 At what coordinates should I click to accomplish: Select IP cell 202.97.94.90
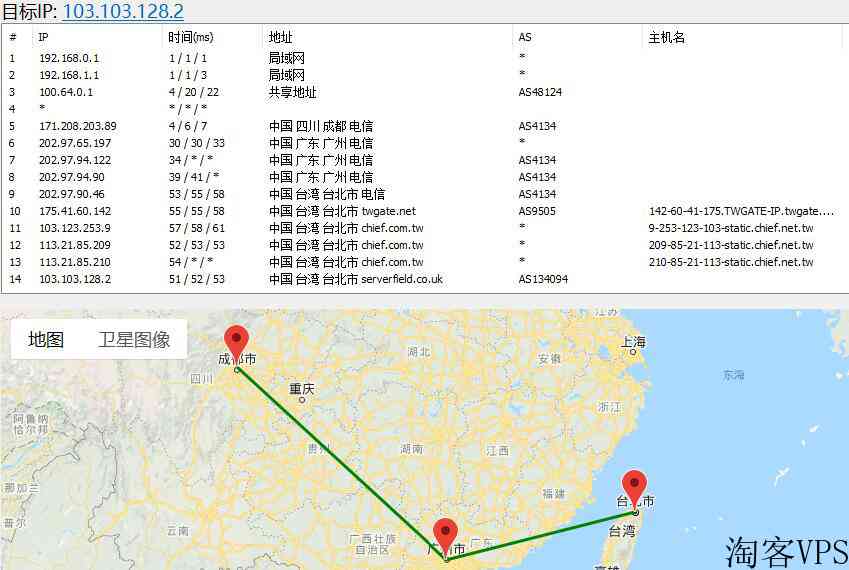click(71, 177)
